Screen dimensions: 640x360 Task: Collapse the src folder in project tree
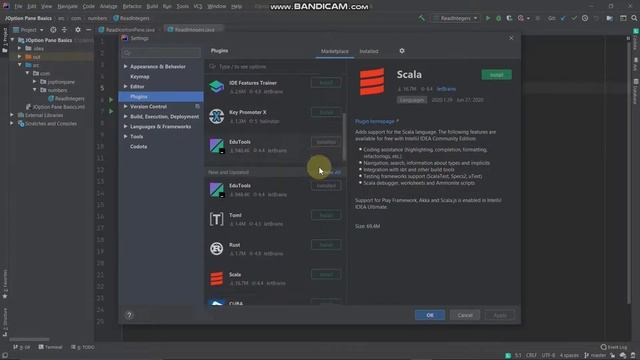pyautogui.click(x=19, y=65)
